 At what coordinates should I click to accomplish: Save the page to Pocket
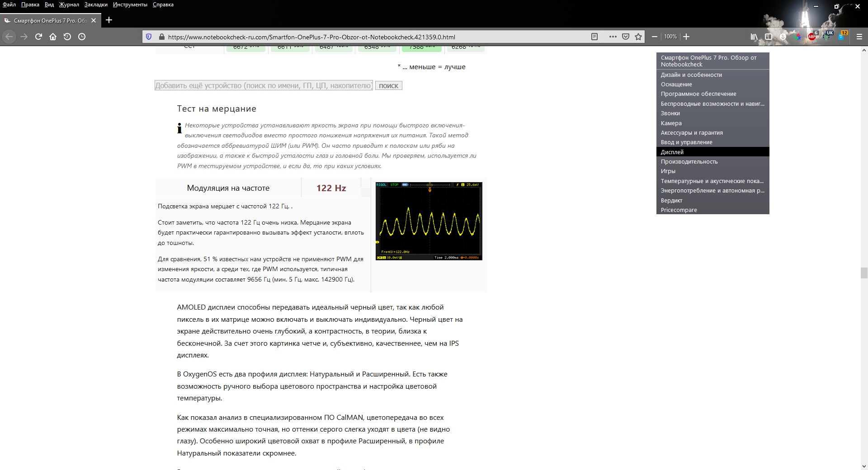pyautogui.click(x=626, y=37)
